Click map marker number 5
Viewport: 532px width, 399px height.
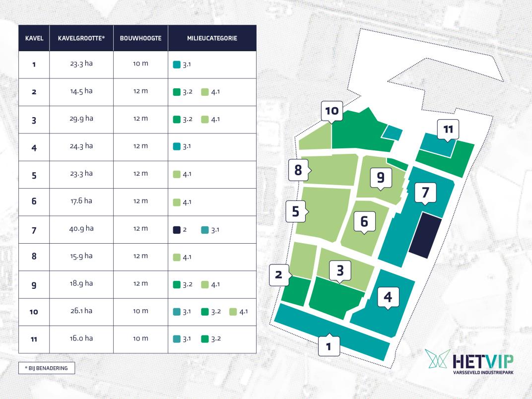click(x=296, y=212)
